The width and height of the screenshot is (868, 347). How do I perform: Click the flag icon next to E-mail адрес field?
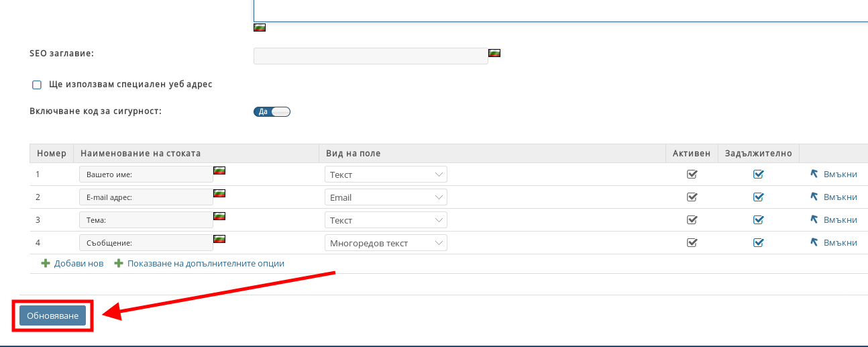tap(219, 193)
